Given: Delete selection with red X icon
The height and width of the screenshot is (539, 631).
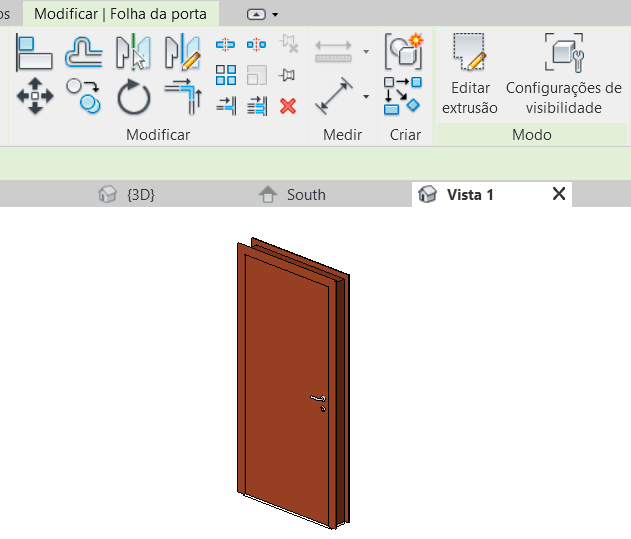Looking at the screenshot, I should 288,105.
